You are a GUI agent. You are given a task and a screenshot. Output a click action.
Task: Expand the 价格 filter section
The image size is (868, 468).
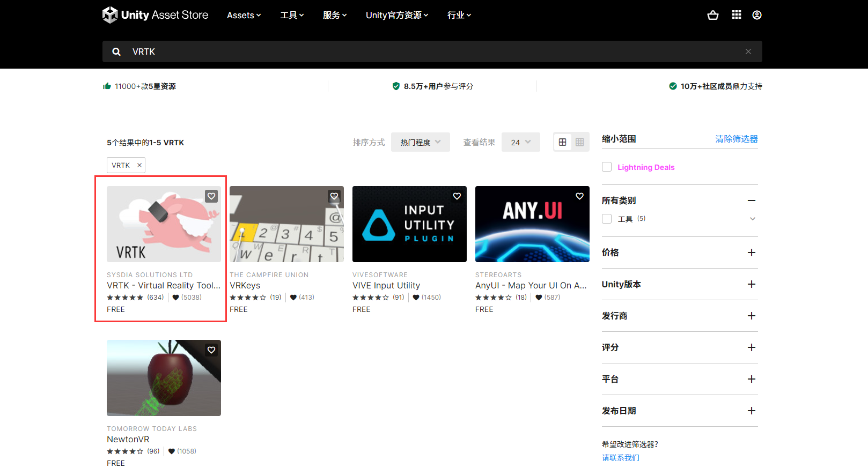point(752,252)
